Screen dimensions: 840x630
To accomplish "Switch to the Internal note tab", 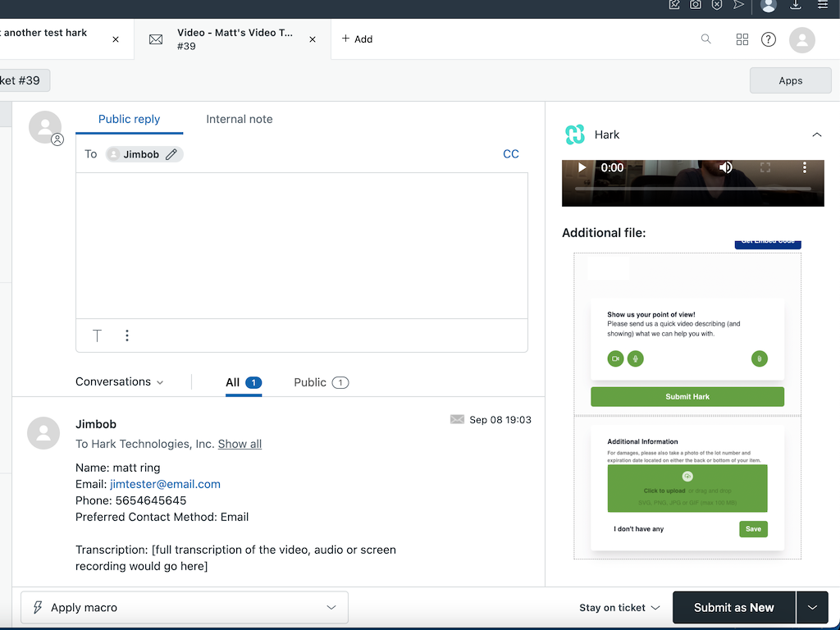I will (x=239, y=119).
